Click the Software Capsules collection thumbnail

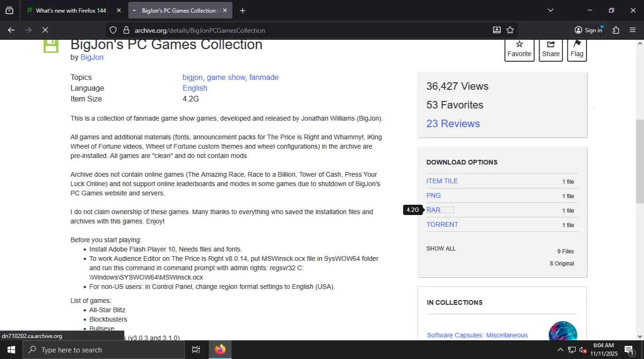[563, 331]
